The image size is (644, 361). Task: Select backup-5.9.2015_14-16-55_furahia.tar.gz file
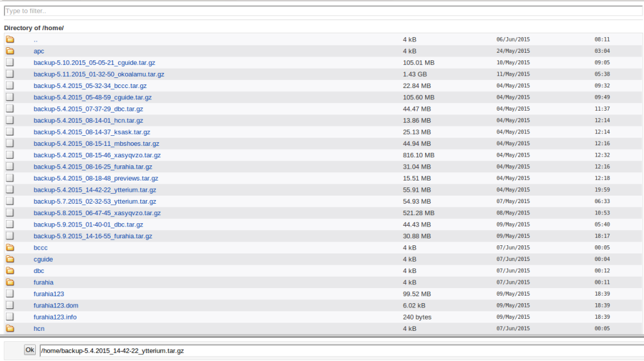coord(92,236)
